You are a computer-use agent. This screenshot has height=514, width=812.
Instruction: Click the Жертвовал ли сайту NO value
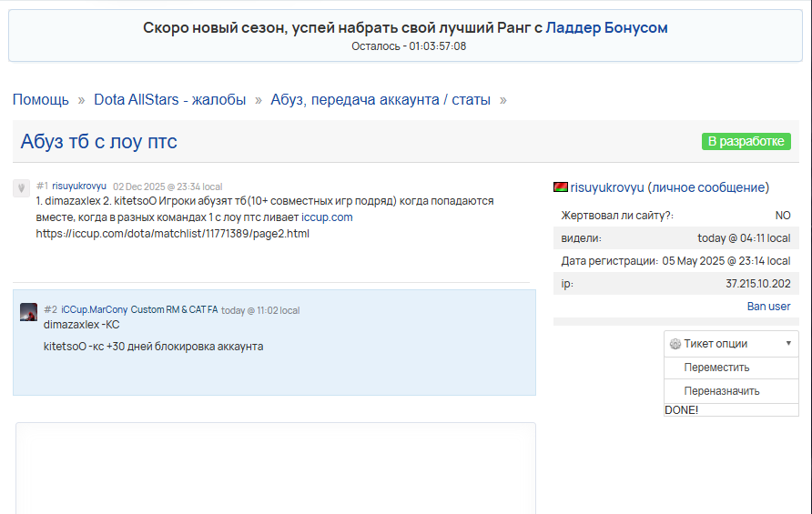tap(783, 216)
